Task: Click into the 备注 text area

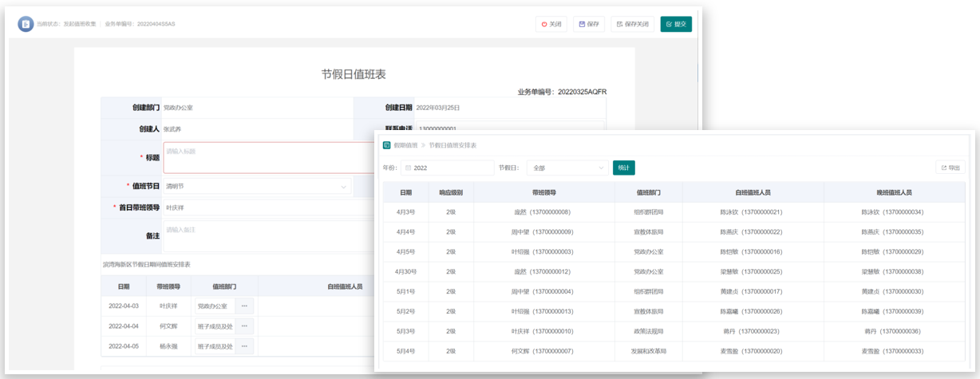Action: pos(267,236)
